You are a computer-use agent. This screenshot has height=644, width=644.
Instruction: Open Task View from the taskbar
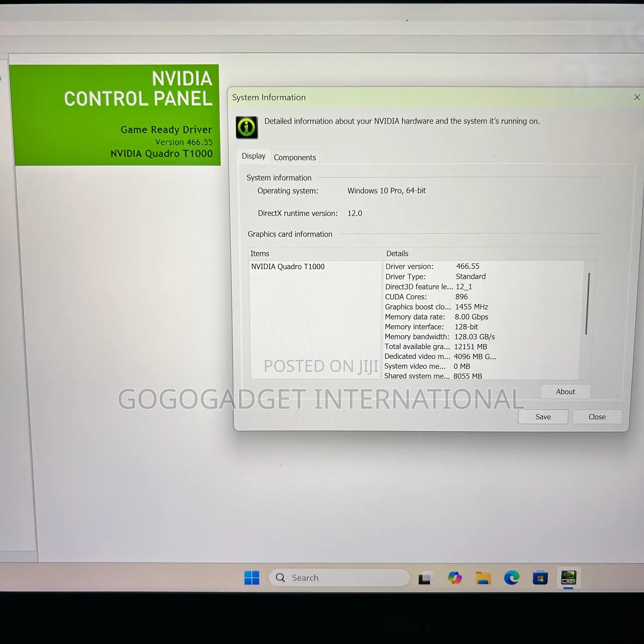point(425,578)
